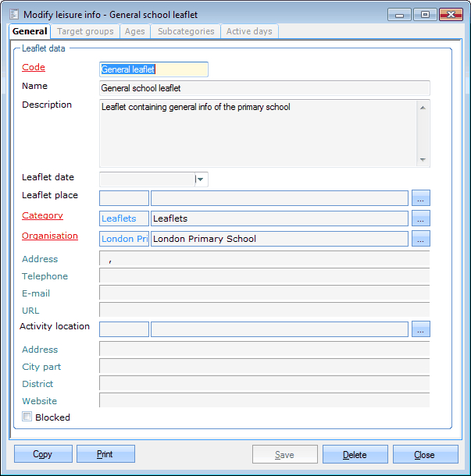This screenshot has width=471, height=476.
Task: Click the URL field
Action: (264, 310)
